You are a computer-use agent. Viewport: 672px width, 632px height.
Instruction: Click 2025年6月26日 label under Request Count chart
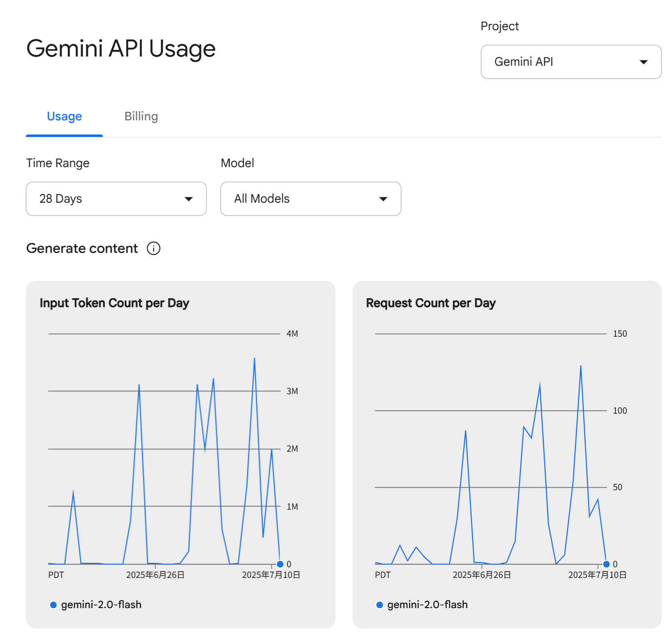482,575
